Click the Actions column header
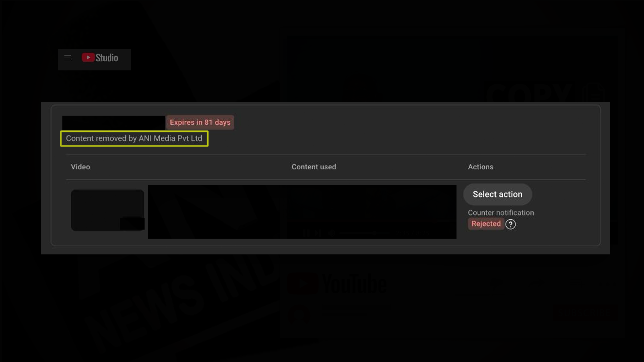 [480, 167]
